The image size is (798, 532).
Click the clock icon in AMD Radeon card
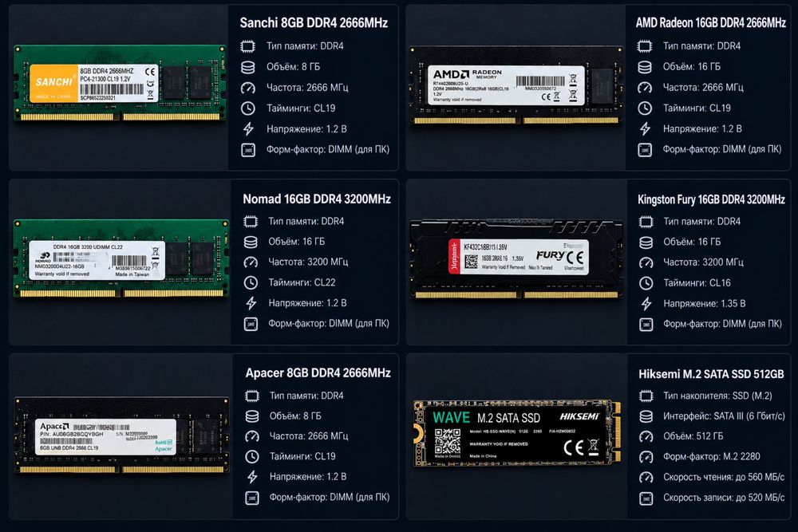click(x=645, y=108)
